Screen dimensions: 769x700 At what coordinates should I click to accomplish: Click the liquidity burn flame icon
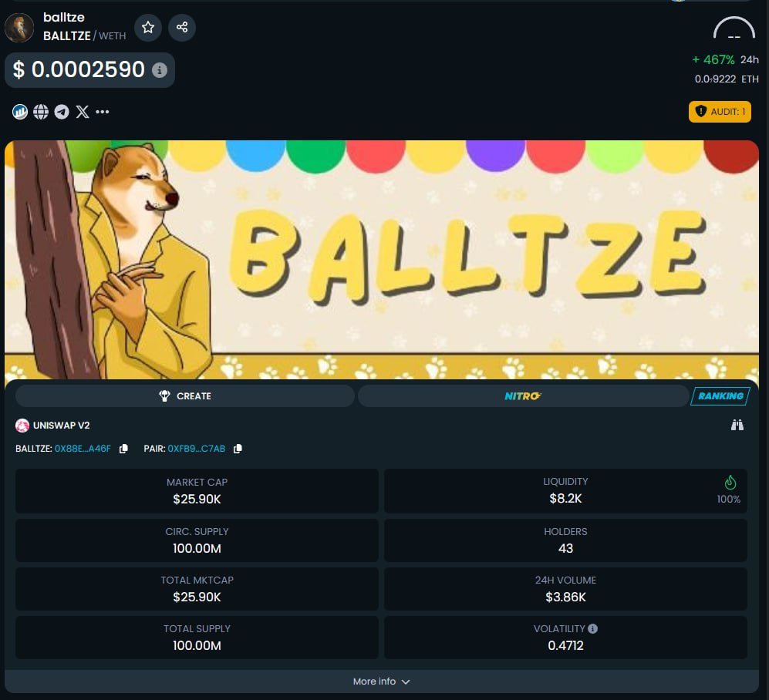[x=730, y=483]
